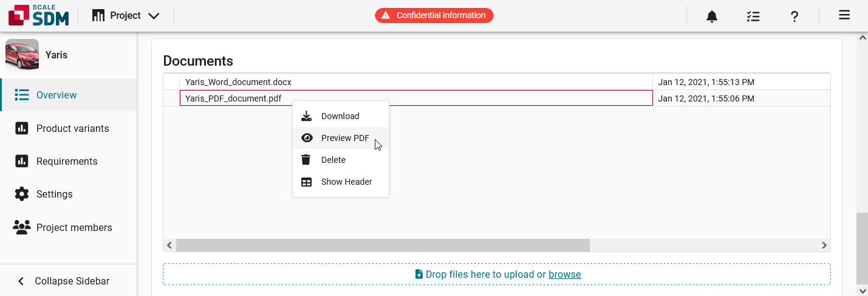
Task: Click the Yaris car thumbnail
Action: point(22,55)
